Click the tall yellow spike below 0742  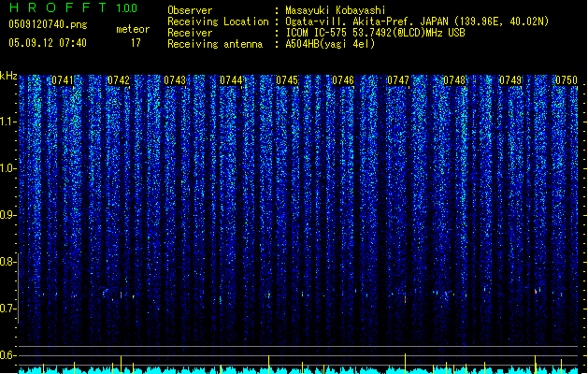pyautogui.click(x=121, y=365)
